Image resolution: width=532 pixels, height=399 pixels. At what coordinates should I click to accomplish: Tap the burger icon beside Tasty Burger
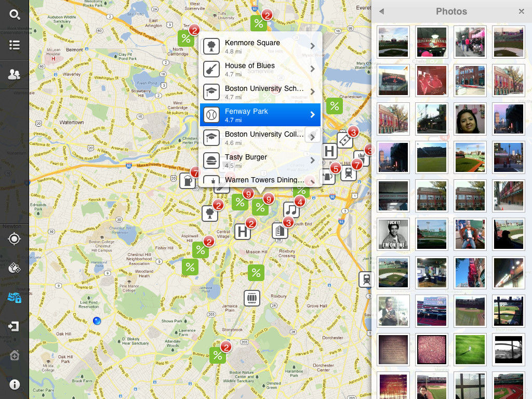[211, 160]
